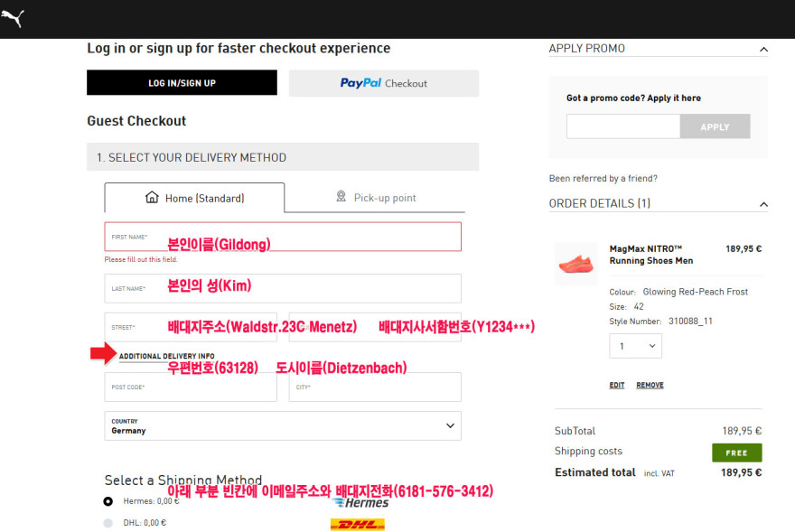Select Hermes shipping radio button
Screen dimensions: 795x532
pyautogui.click(x=108, y=501)
